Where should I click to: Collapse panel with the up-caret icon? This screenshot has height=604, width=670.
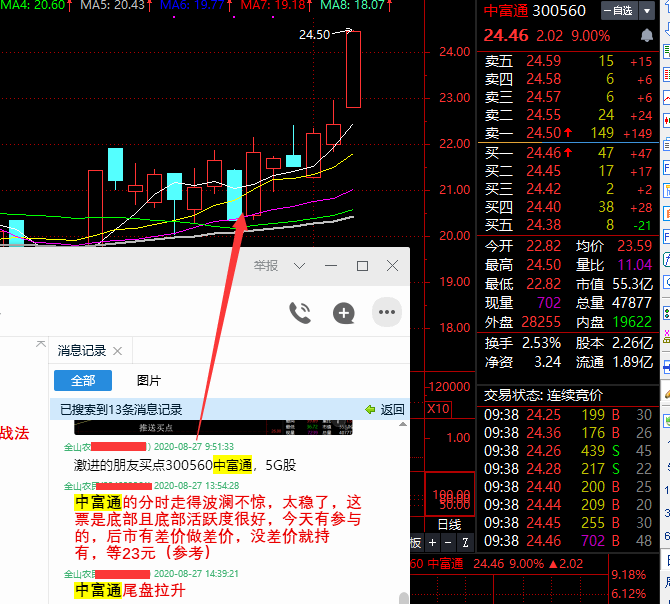pos(41,343)
